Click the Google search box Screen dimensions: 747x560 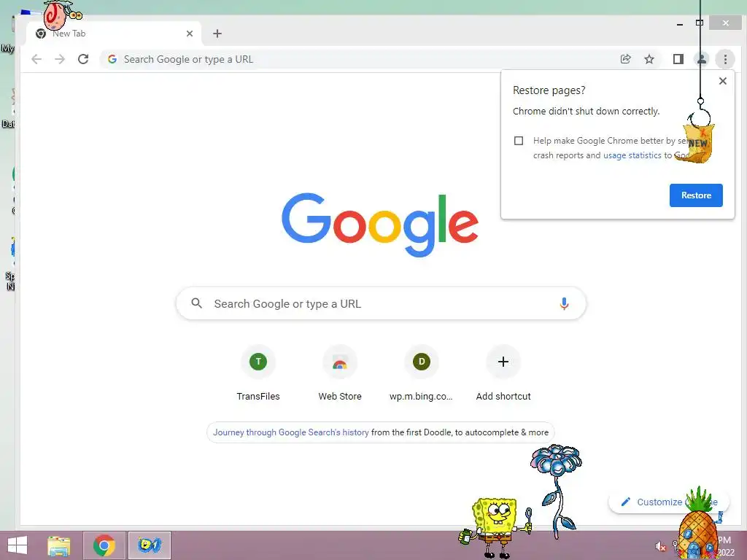(381, 303)
